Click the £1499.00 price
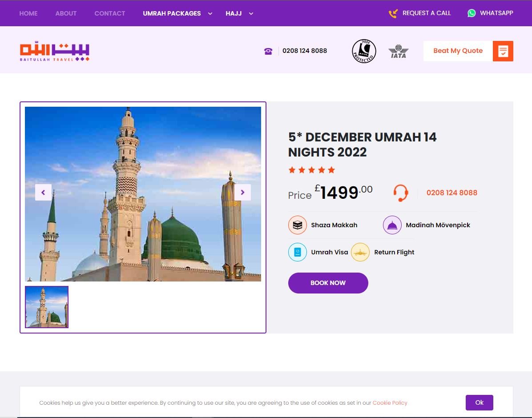The width and height of the screenshot is (532, 418). [x=343, y=193]
